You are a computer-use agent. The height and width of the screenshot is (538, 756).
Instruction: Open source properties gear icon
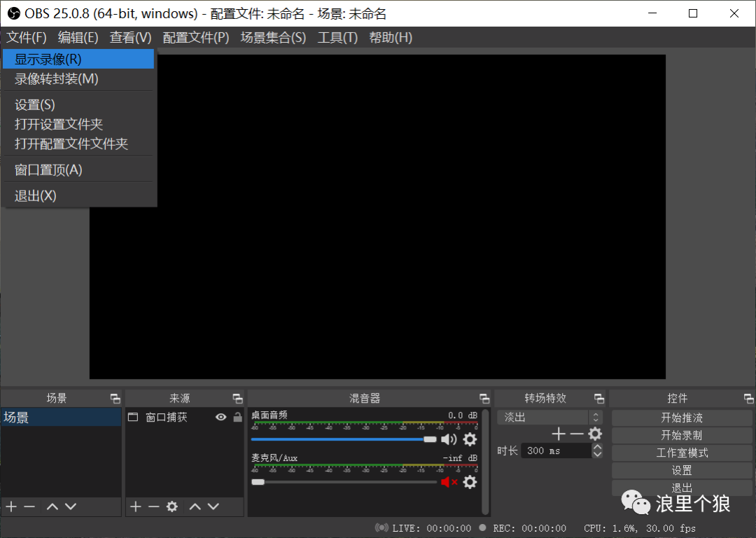click(172, 506)
